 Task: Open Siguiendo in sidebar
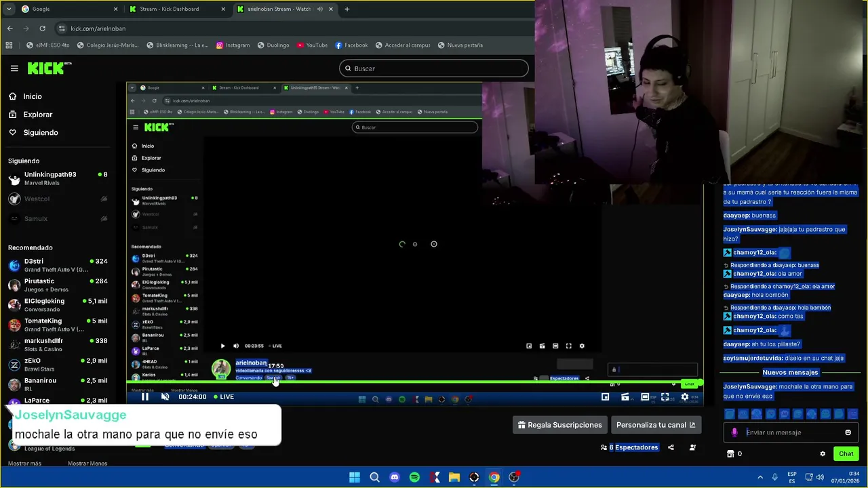pos(33,132)
